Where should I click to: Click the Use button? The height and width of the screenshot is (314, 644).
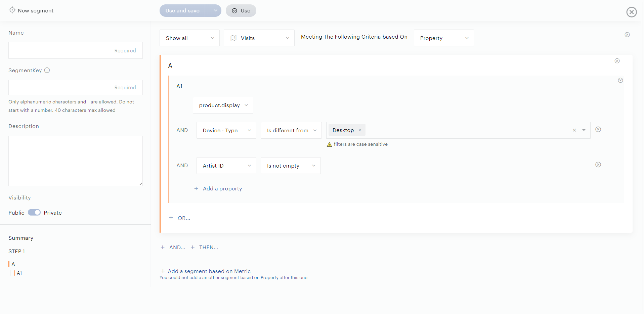pyautogui.click(x=241, y=11)
